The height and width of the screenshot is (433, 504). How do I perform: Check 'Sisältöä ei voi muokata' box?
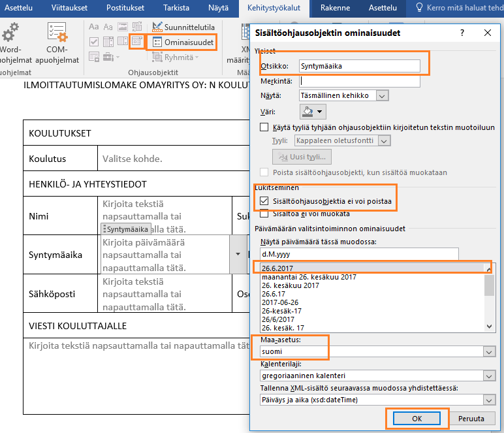264,214
